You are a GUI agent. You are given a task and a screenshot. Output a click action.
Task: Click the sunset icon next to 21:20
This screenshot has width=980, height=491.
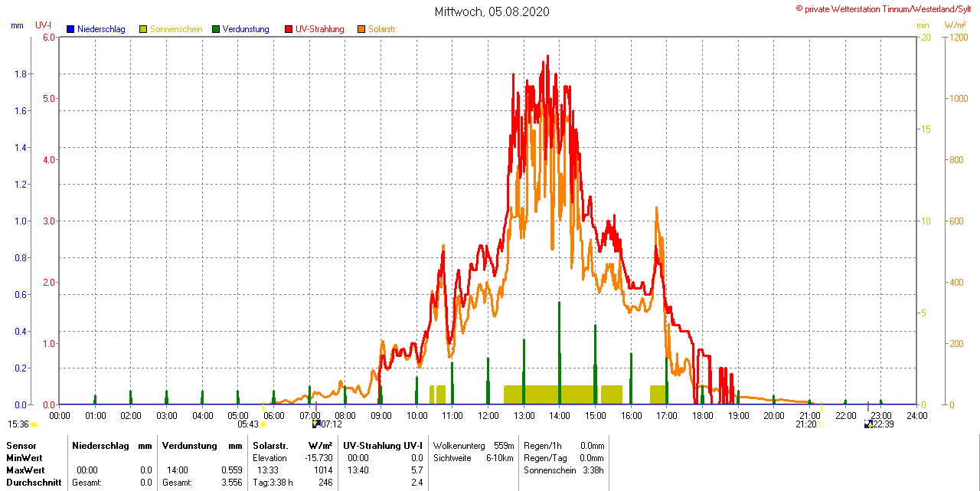pyautogui.click(x=821, y=424)
